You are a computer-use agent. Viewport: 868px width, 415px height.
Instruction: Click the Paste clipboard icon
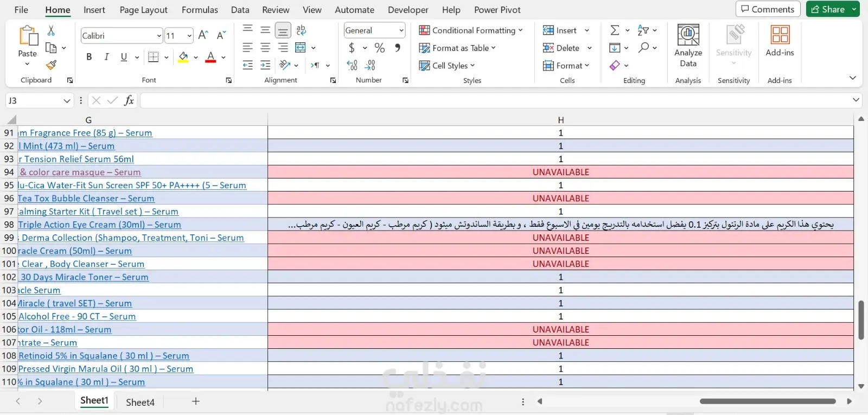(28, 36)
